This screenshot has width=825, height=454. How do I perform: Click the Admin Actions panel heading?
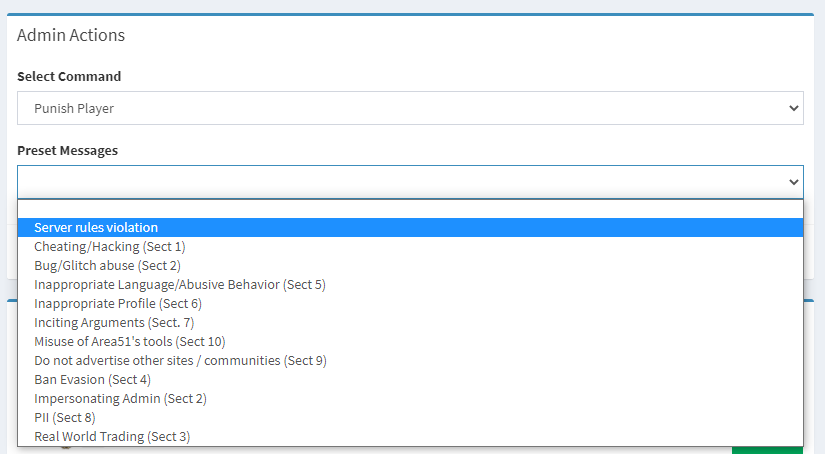coord(71,35)
